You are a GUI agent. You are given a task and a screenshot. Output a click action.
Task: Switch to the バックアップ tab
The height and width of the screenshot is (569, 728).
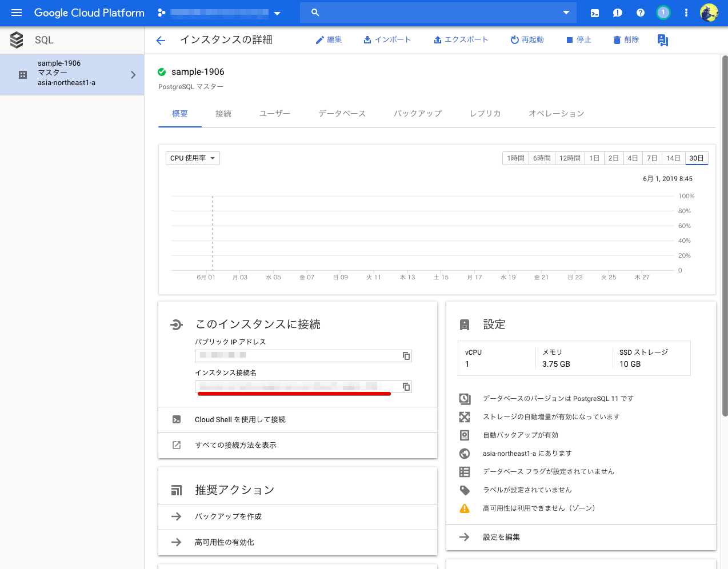tap(418, 114)
